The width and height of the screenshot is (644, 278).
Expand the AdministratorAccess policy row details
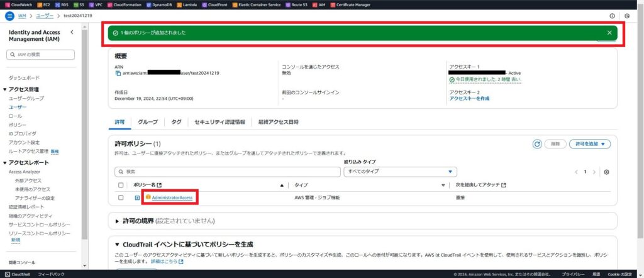137,198
